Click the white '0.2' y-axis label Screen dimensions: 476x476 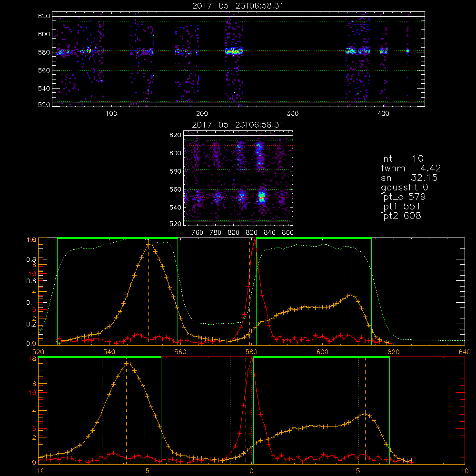(31, 324)
